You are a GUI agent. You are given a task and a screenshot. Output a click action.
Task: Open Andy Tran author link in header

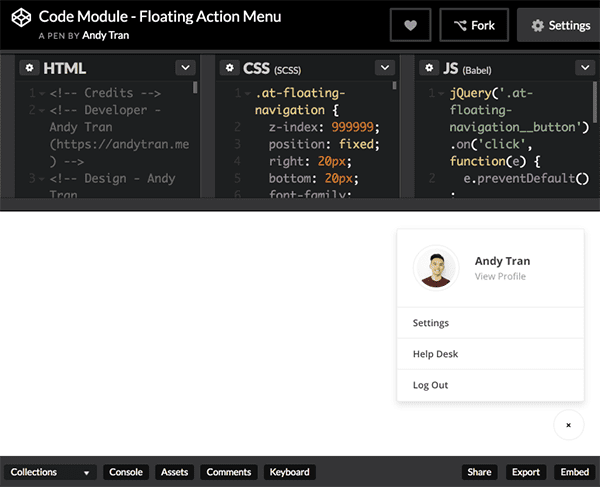(x=106, y=36)
